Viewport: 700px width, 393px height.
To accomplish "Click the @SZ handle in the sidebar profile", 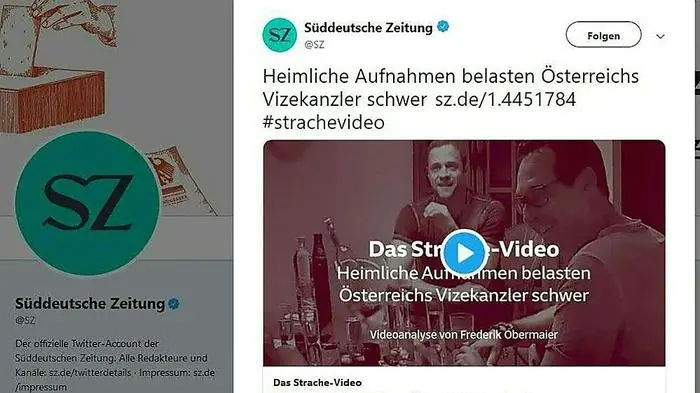I will point(25,321).
